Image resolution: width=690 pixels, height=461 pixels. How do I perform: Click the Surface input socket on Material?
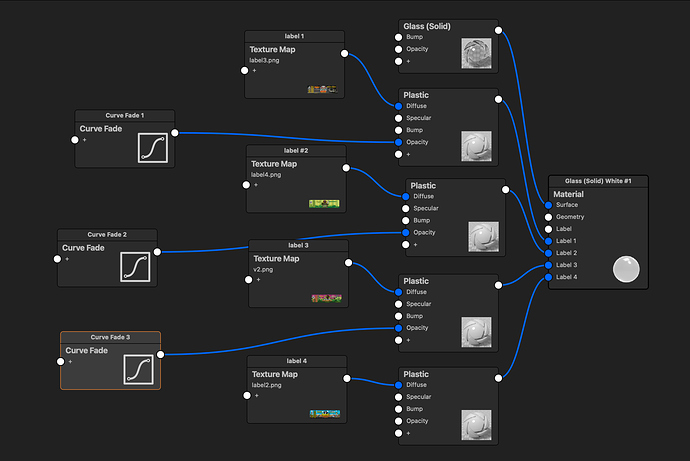point(548,205)
